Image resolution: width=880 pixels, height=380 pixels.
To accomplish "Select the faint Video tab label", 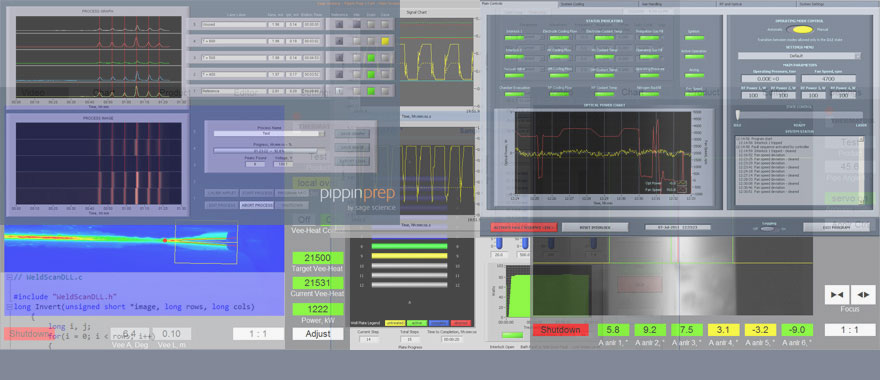I will point(33,93).
